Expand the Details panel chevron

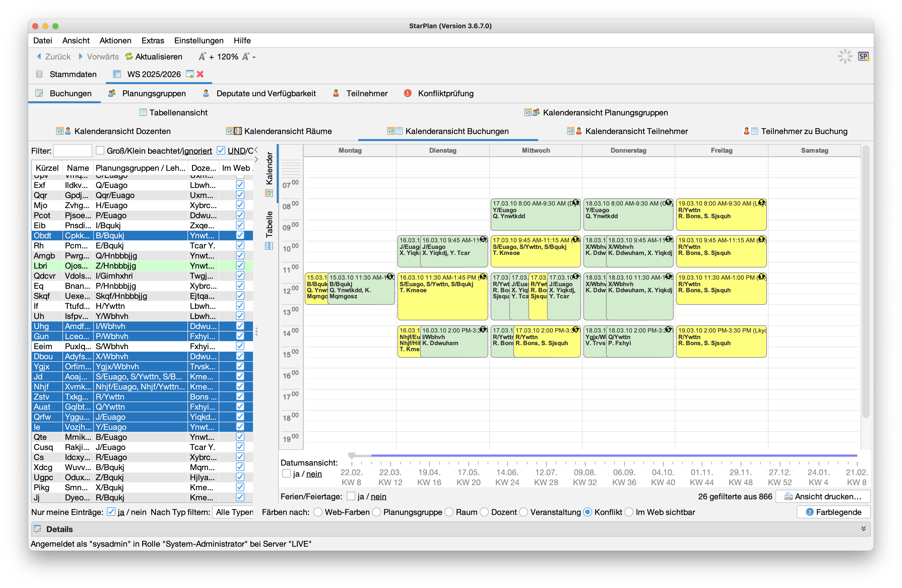863,529
